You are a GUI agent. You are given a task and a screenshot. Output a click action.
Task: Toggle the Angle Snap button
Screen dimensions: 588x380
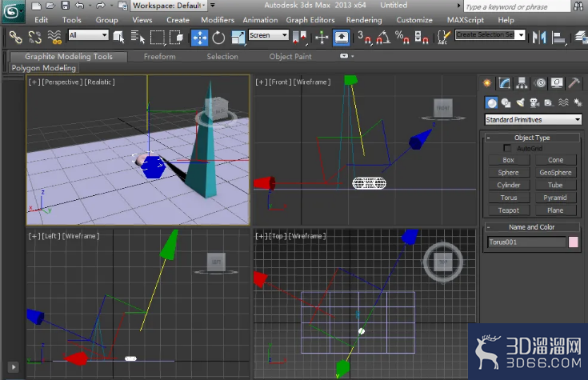pyautogui.click(x=383, y=38)
